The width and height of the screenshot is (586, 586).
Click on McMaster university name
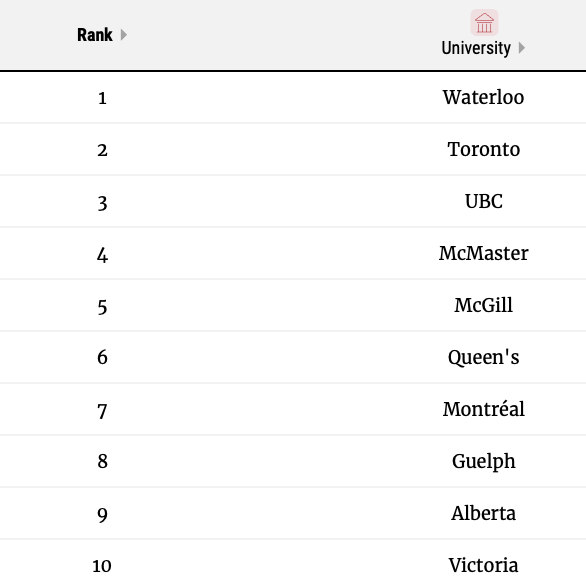484,253
